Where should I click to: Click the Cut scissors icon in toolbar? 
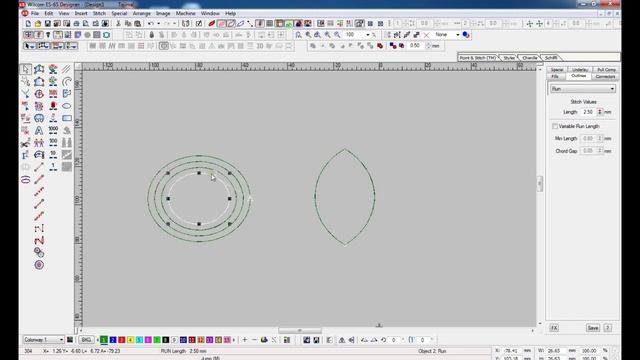[118, 24]
